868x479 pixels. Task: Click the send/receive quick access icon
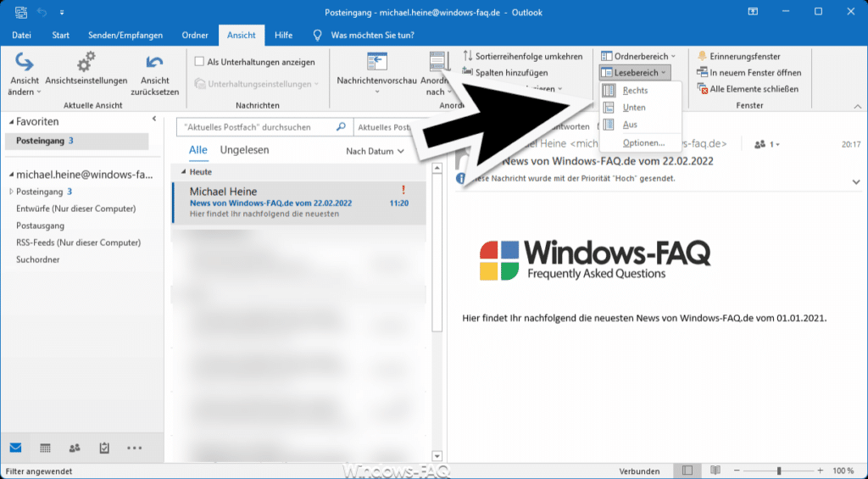click(x=21, y=12)
